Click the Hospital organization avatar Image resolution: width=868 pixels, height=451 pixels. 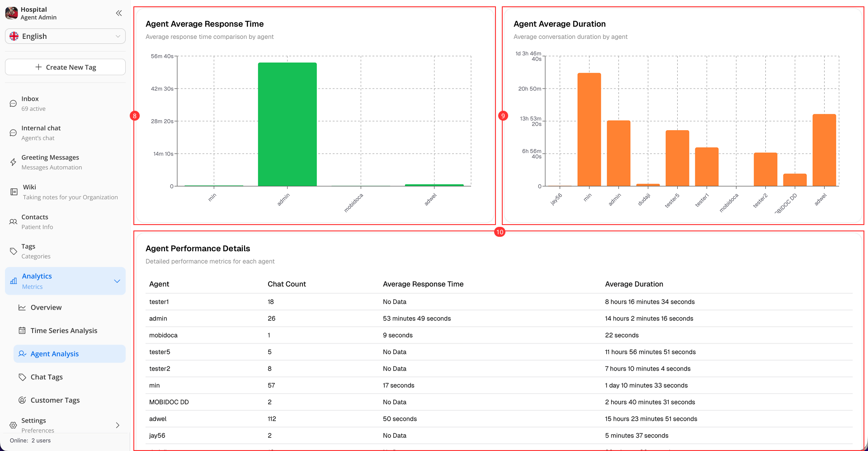pos(11,13)
